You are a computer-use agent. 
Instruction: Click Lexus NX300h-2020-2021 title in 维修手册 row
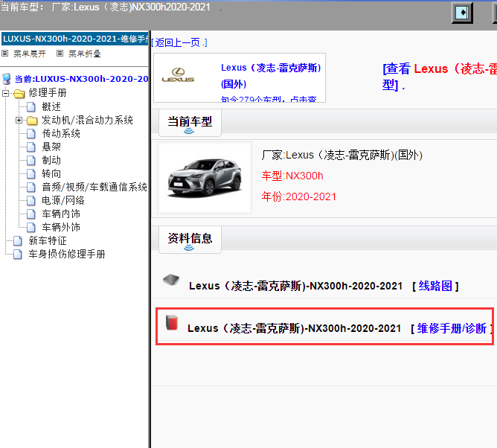(x=294, y=328)
